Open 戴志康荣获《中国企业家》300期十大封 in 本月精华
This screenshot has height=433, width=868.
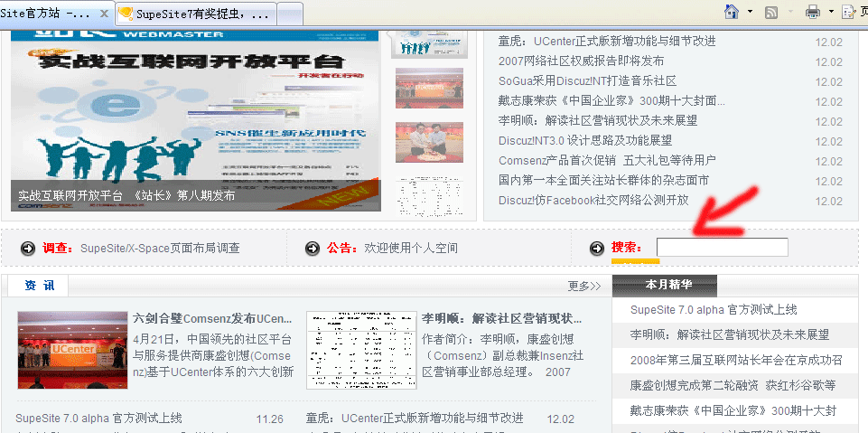point(733,410)
